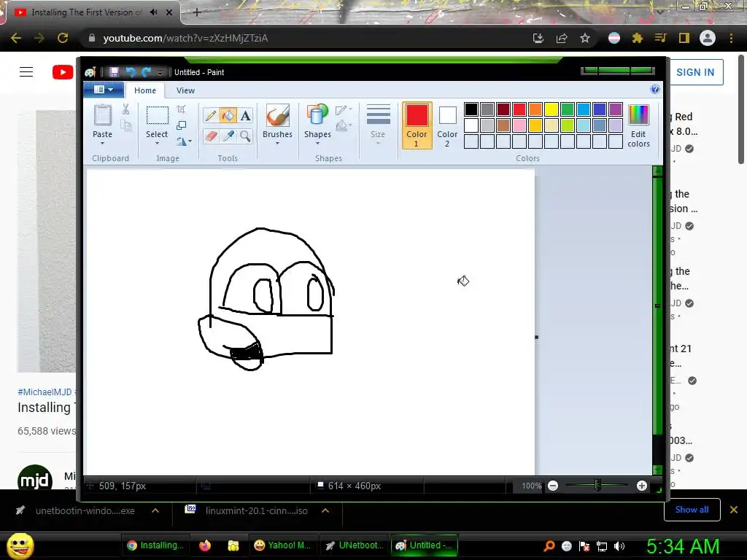The image size is (747, 560).
Task: Click Show all downloads button
Action: (692, 510)
